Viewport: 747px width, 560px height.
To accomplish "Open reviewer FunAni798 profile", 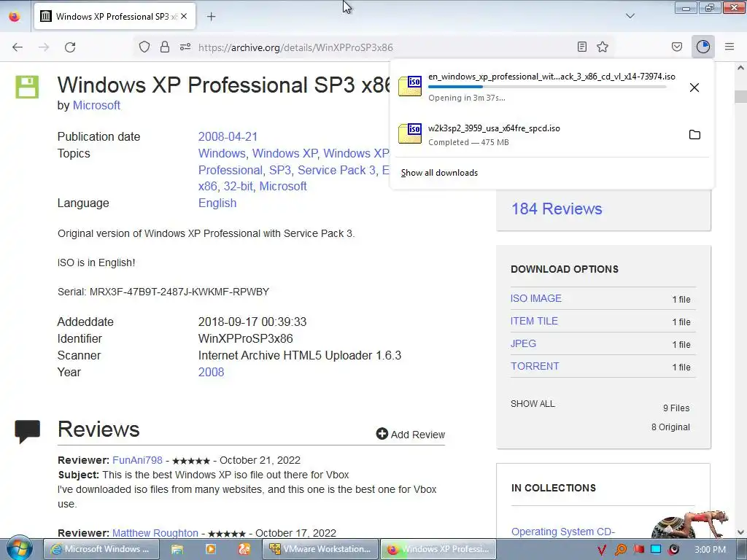I will (x=137, y=460).
